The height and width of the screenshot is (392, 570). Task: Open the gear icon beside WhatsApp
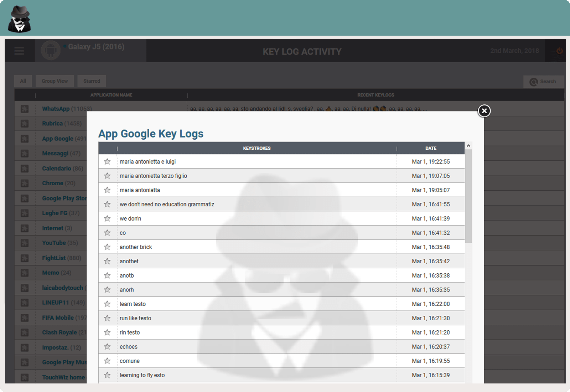pos(24,108)
